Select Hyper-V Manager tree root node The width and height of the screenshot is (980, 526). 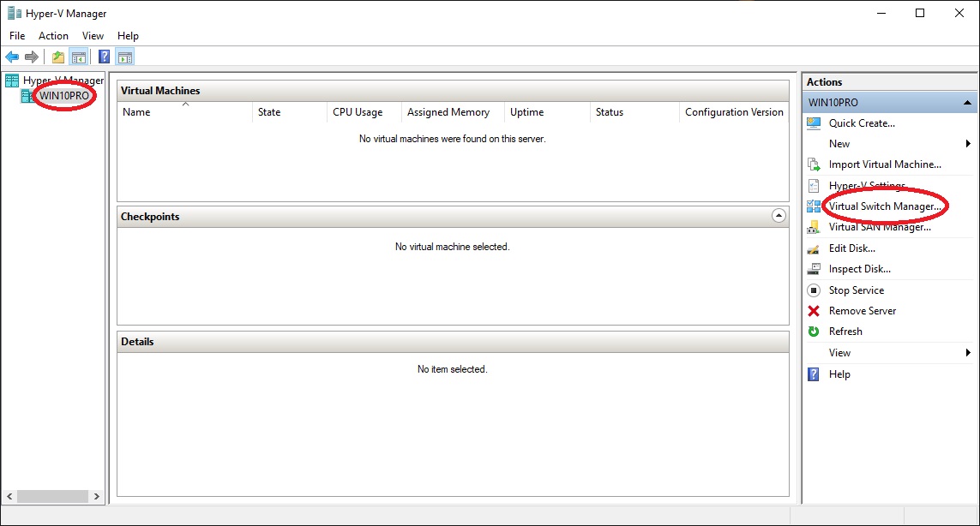pos(63,81)
